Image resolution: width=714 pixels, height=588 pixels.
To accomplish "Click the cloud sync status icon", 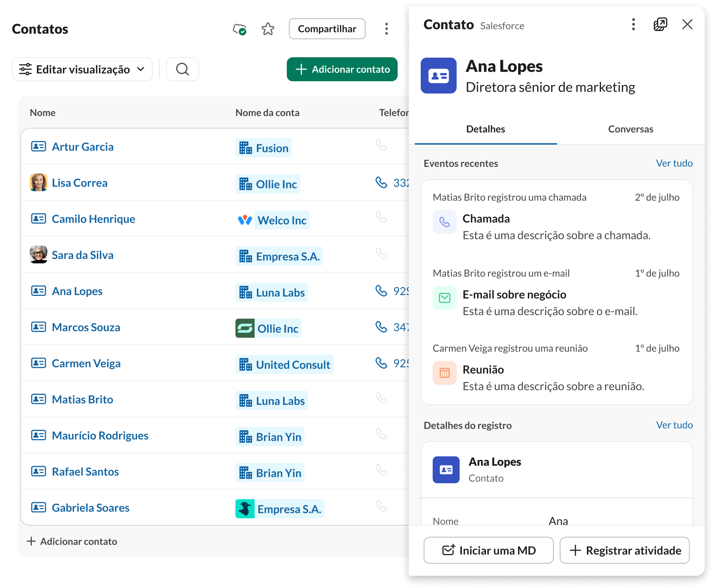I will [239, 29].
